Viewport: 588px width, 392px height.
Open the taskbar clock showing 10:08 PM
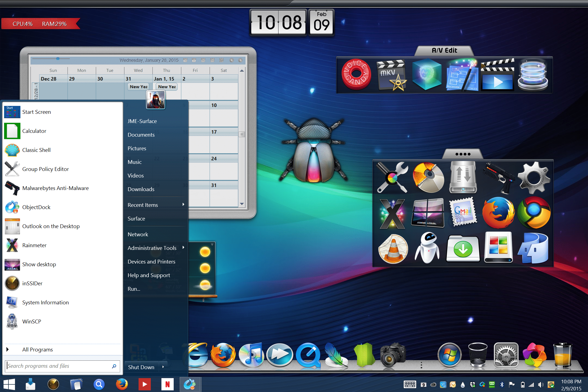[x=571, y=385]
